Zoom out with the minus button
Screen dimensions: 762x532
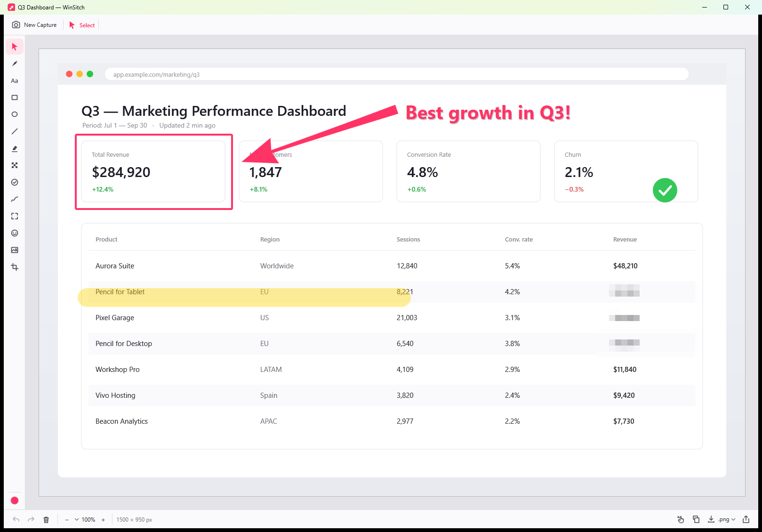click(67, 520)
